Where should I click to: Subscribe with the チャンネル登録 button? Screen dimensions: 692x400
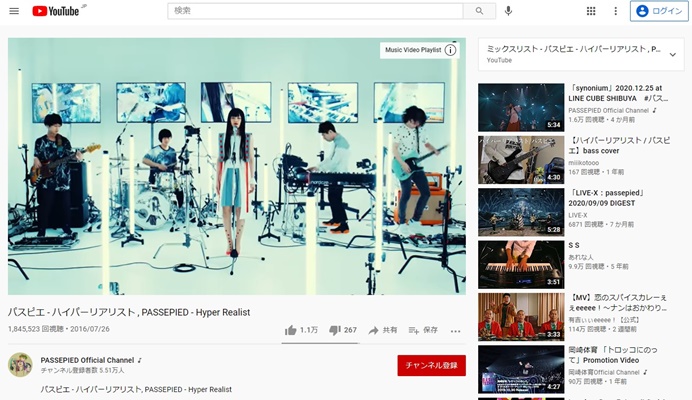tap(432, 366)
